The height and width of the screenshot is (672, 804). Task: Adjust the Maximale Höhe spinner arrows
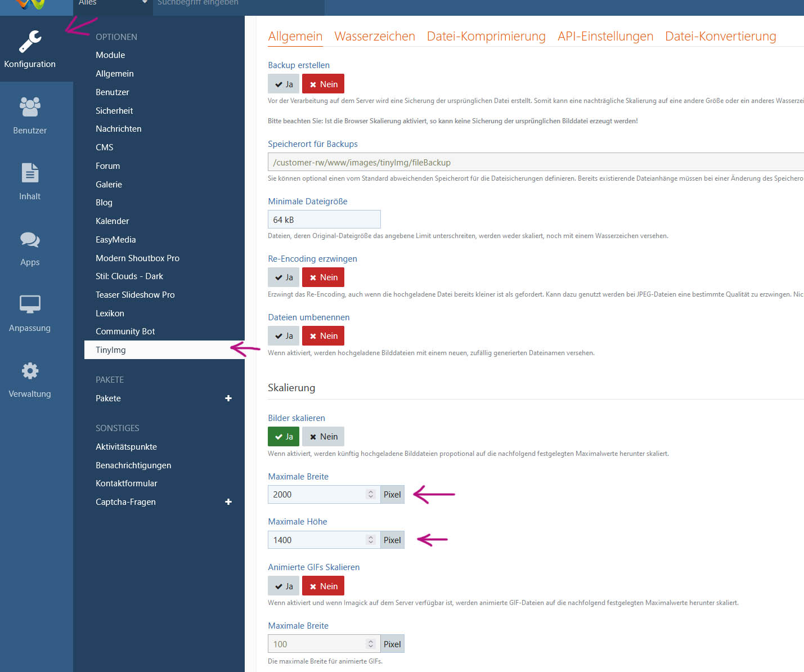371,540
